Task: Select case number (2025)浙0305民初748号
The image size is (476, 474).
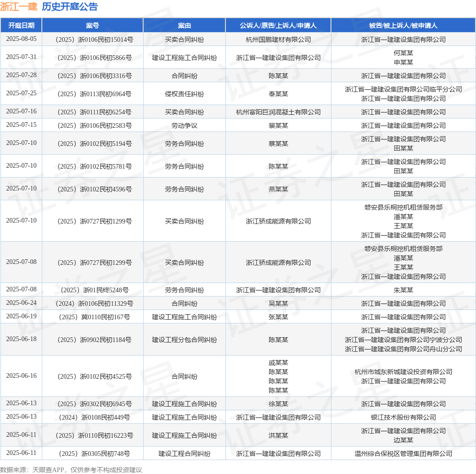Action: click(94, 454)
